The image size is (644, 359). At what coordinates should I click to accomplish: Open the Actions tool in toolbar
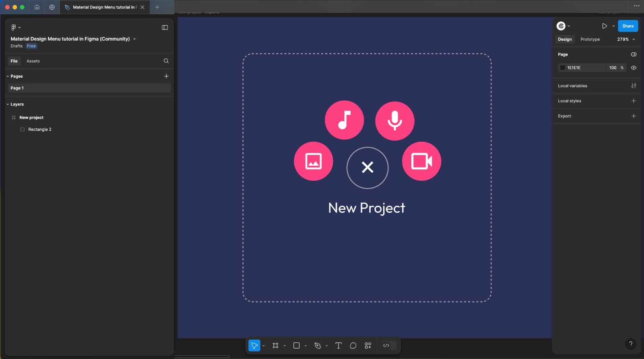coord(368,346)
